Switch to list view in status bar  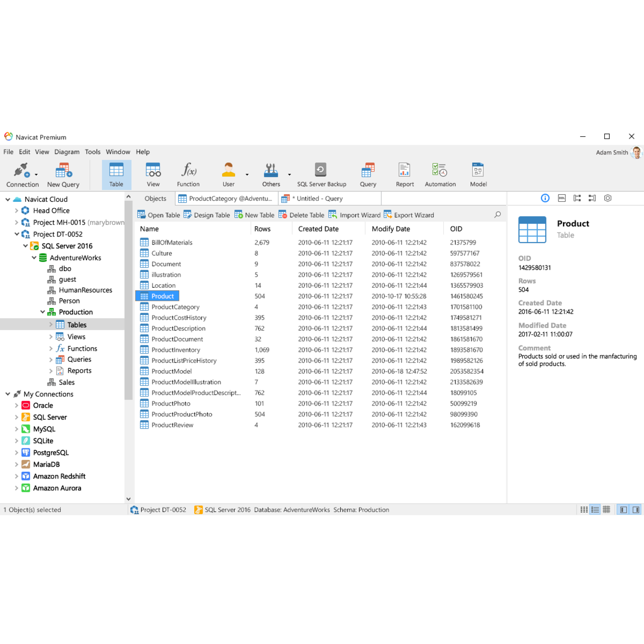pyautogui.click(x=584, y=510)
